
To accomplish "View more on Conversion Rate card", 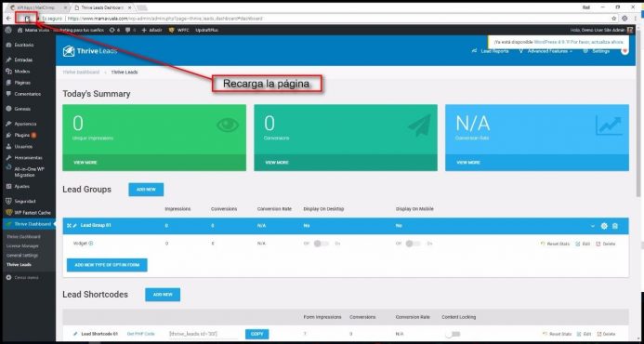I will tap(468, 163).
